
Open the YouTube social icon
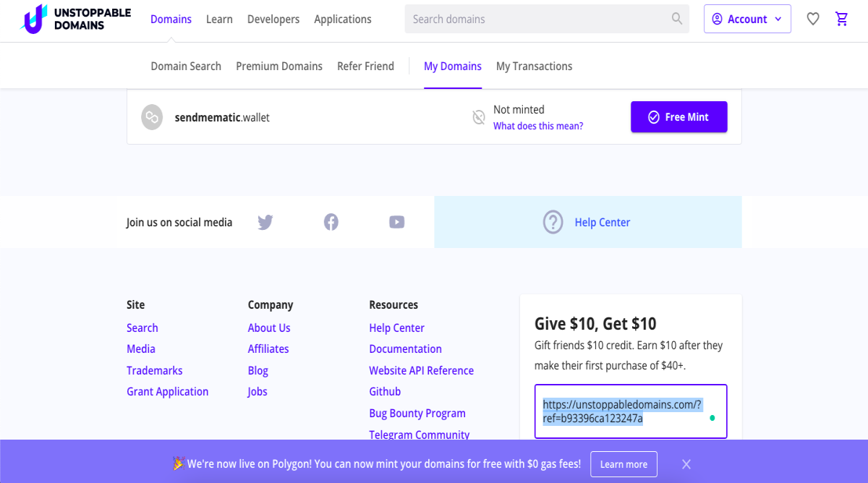(x=396, y=222)
